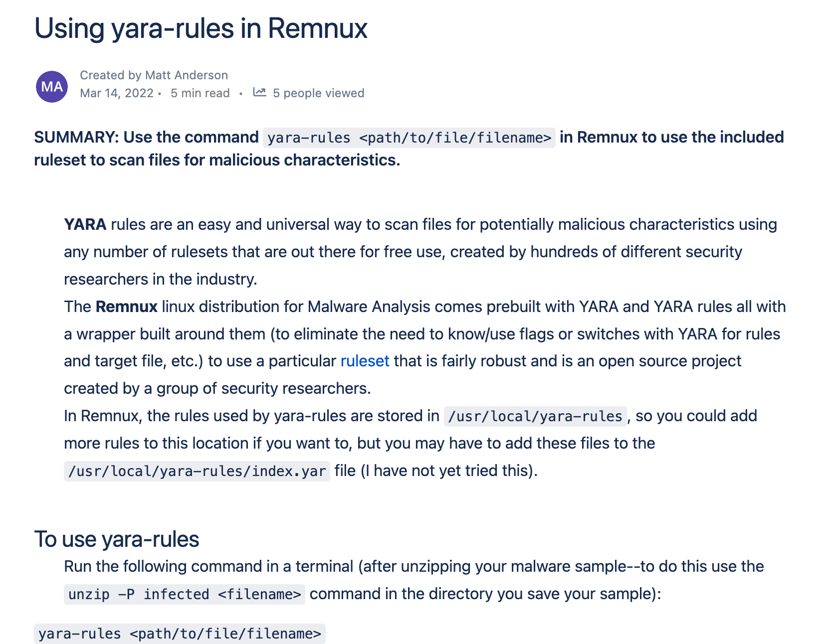Click the bottom yara-rules command code block
This screenshot has height=644, width=829.
180,634
